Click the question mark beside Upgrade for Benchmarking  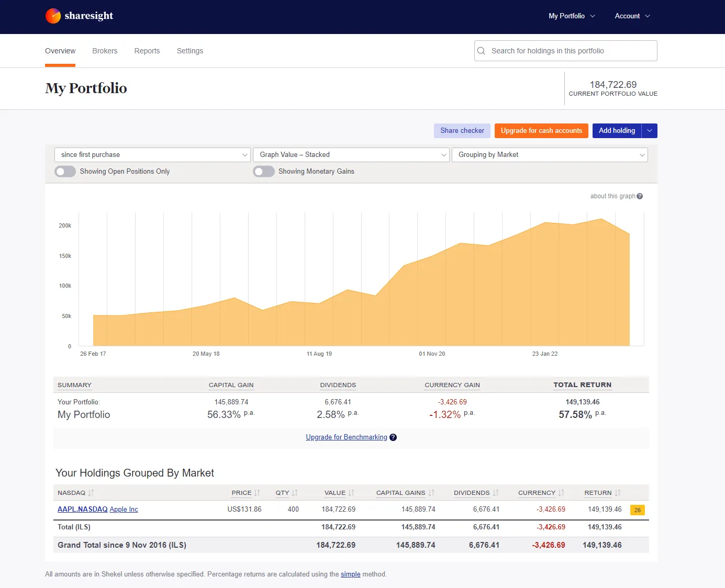coord(393,437)
